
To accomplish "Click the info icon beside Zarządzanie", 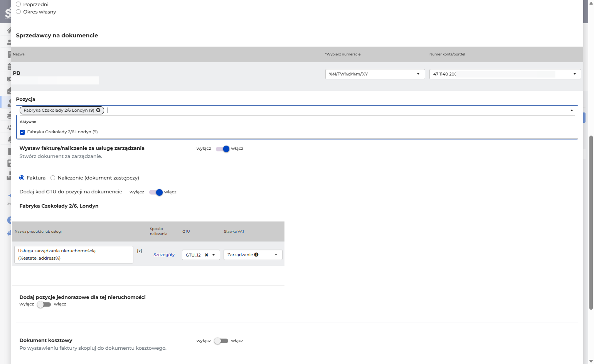I will 256,255.
